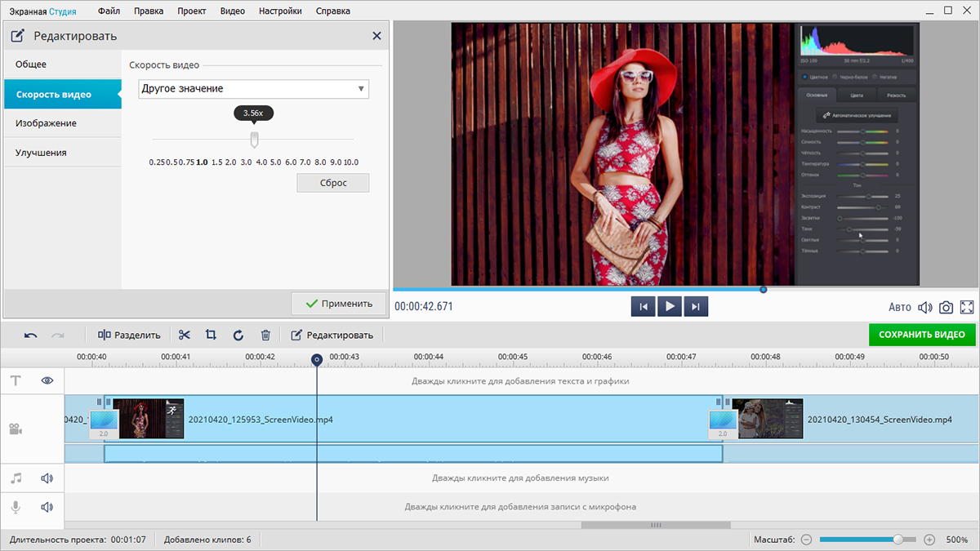This screenshot has height=551, width=980.
Task: Mute the microphone track
Action: [x=47, y=507]
